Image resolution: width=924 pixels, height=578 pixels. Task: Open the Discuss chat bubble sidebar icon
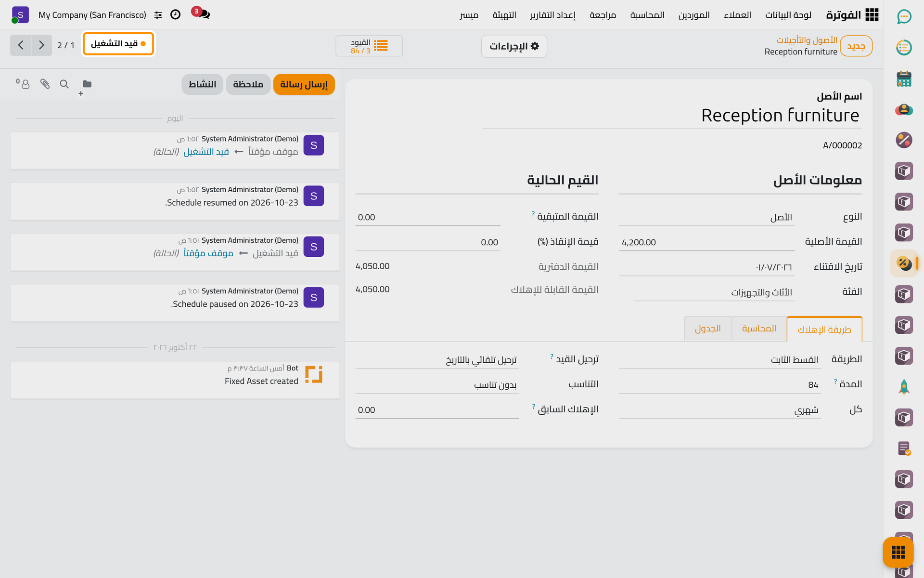point(904,17)
